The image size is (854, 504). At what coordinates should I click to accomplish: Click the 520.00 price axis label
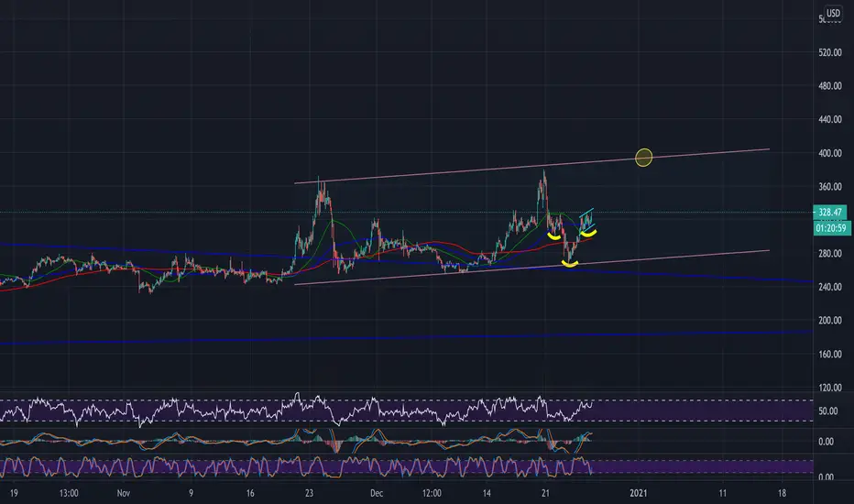pyautogui.click(x=830, y=53)
